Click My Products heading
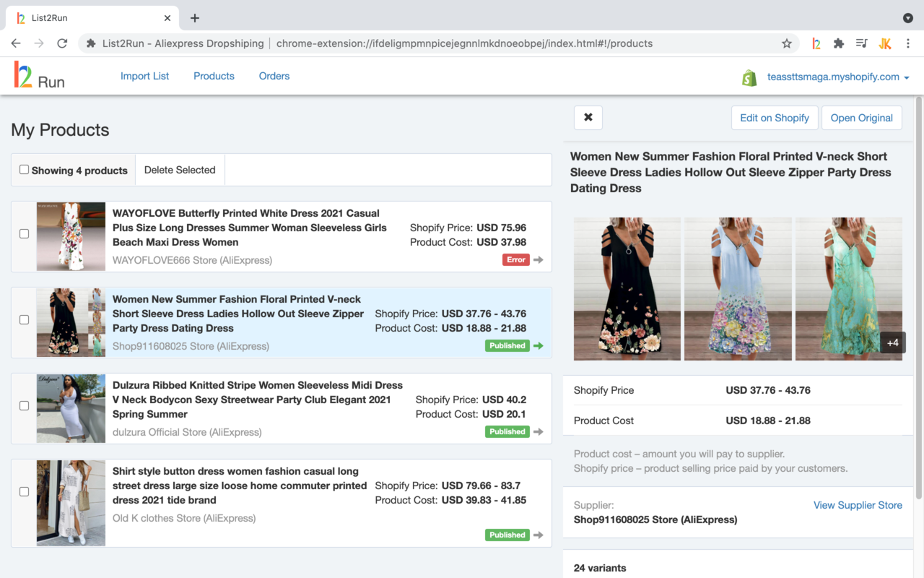924x578 pixels. [60, 130]
